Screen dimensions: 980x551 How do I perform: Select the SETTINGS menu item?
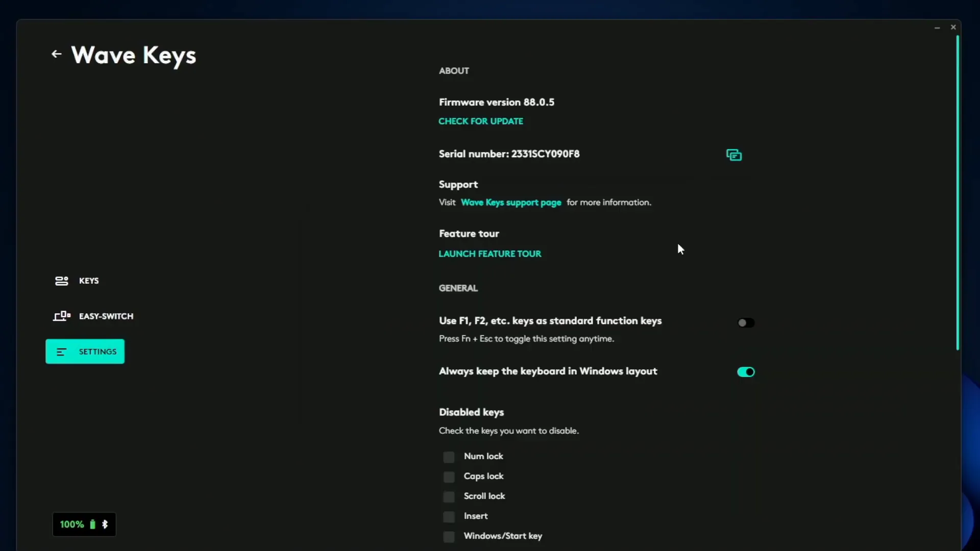(85, 352)
